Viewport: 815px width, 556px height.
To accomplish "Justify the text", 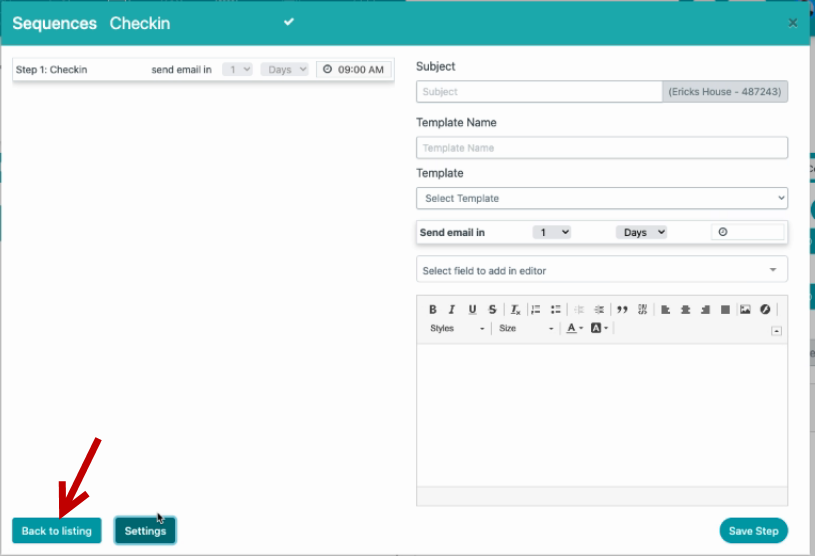I will pyautogui.click(x=725, y=310).
